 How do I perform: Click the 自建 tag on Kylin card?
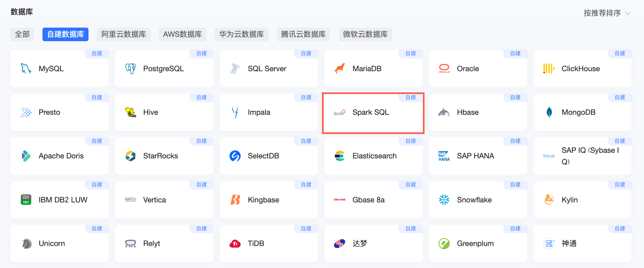tap(620, 185)
